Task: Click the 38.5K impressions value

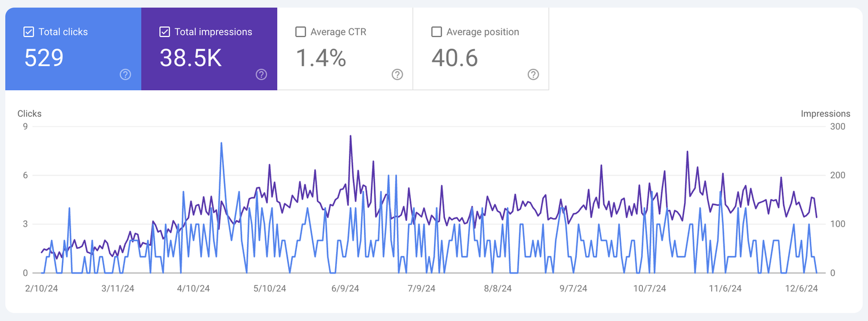Action: coord(190,58)
